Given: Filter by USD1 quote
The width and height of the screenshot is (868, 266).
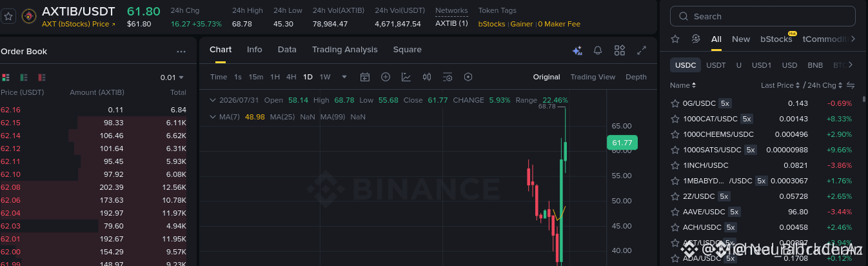Looking at the screenshot, I should click(x=762, y=65).
